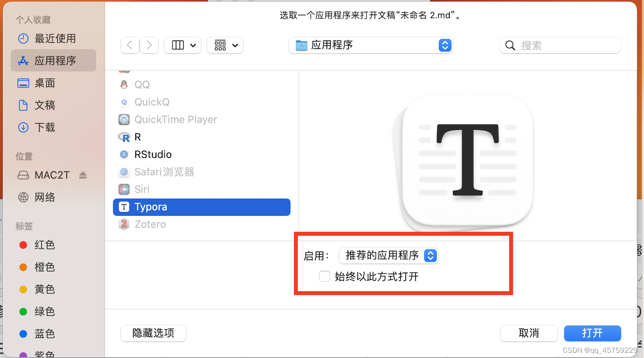The image size is (644, 358).
Task: Select 下载 in the sidebar
Action: point(53,128)
